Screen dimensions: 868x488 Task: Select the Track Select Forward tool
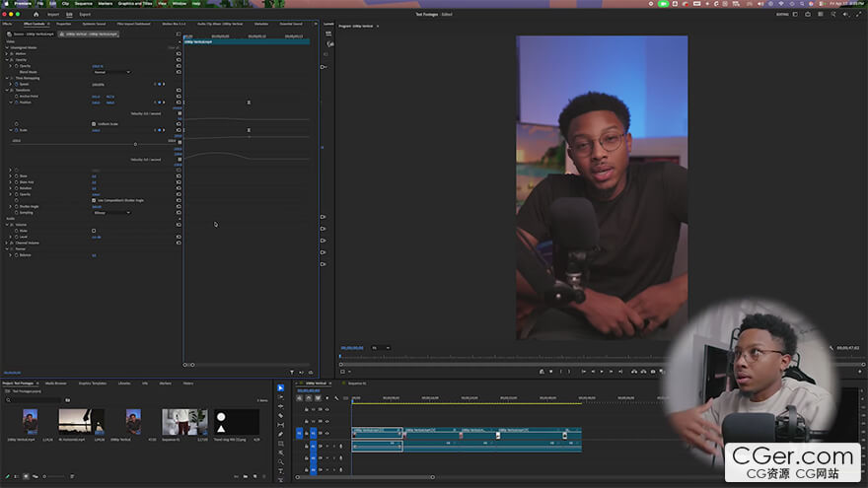pos(281,397)
